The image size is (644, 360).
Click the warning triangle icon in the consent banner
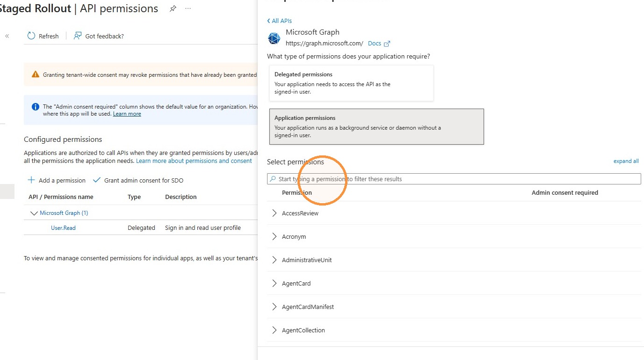point(36,74)
